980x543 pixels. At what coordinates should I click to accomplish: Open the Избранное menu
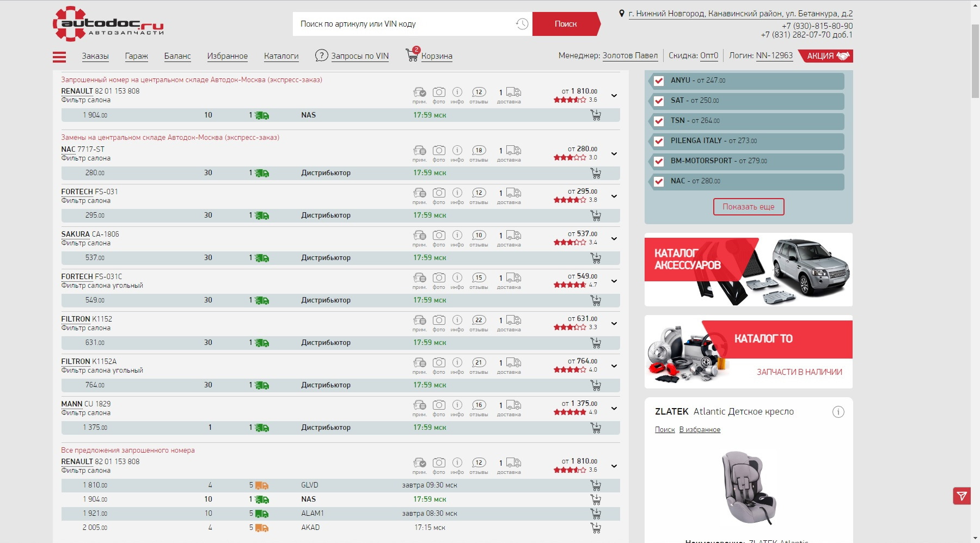coord(228,56)
